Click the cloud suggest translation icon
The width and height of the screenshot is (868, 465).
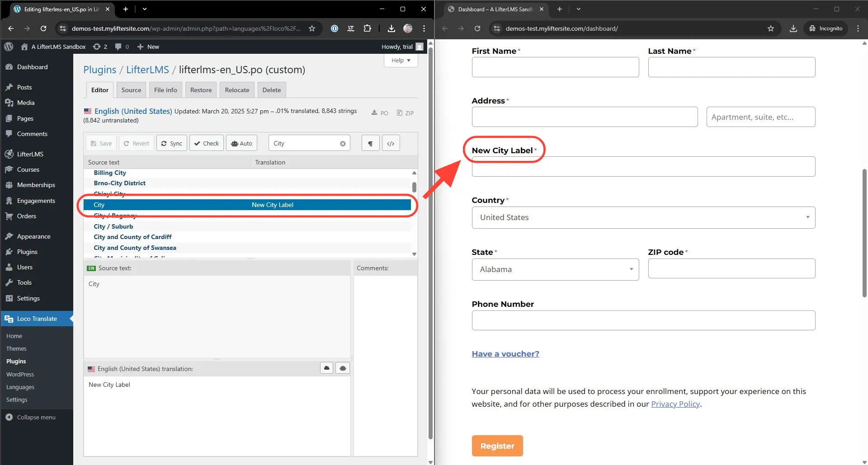(326, 368)
